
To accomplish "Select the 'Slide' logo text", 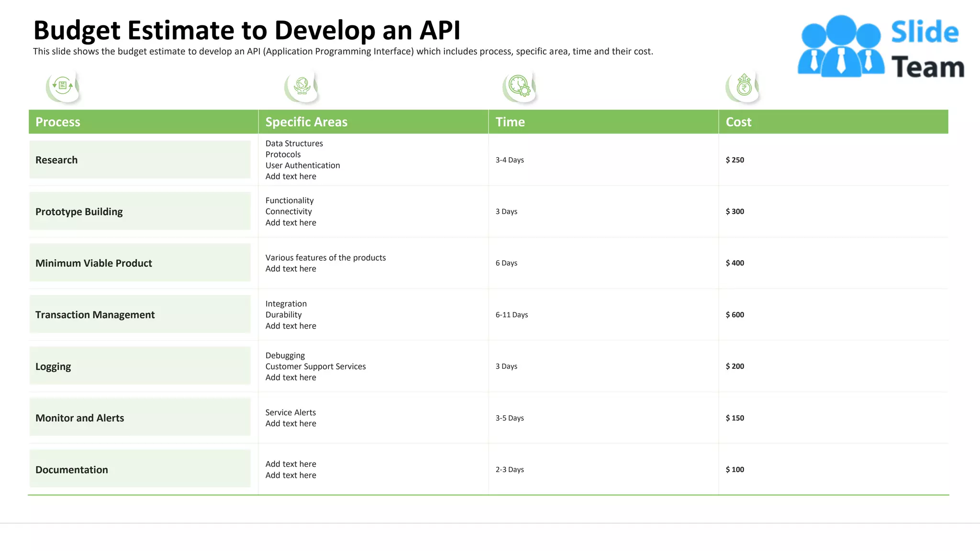I will tap(924, 32).
